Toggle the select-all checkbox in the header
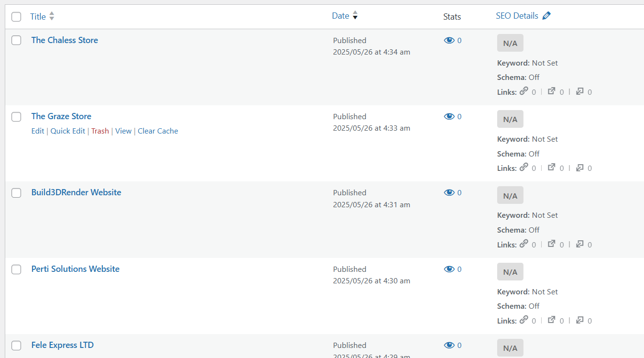 point(16,16)
